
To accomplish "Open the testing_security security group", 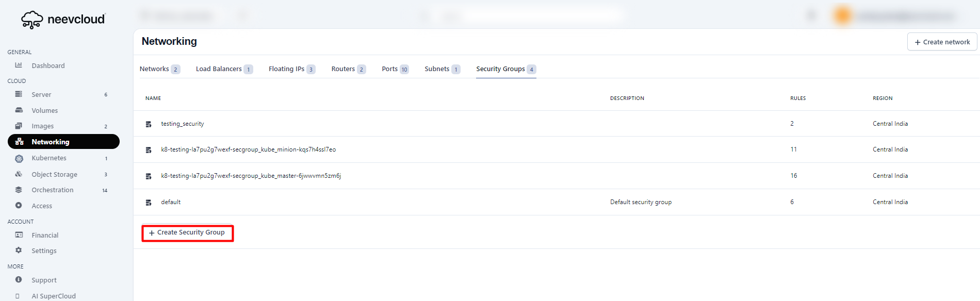I will pos(182,124).
